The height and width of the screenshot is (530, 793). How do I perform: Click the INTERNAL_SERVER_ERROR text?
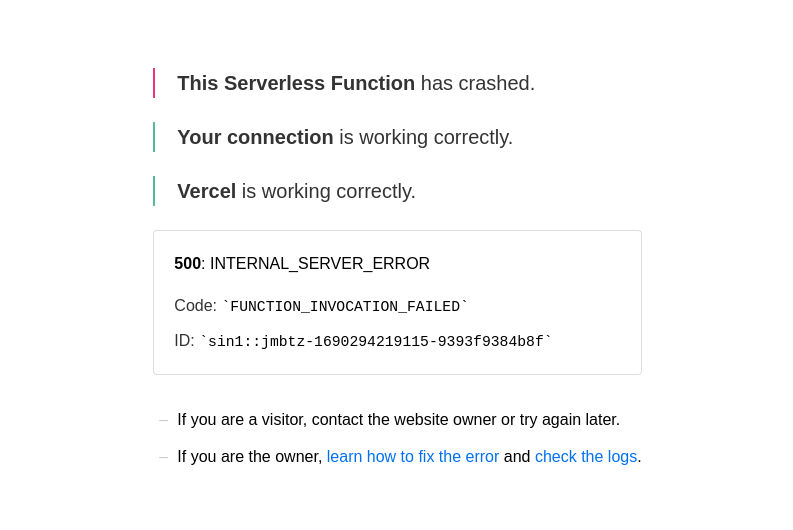[320, 263]
